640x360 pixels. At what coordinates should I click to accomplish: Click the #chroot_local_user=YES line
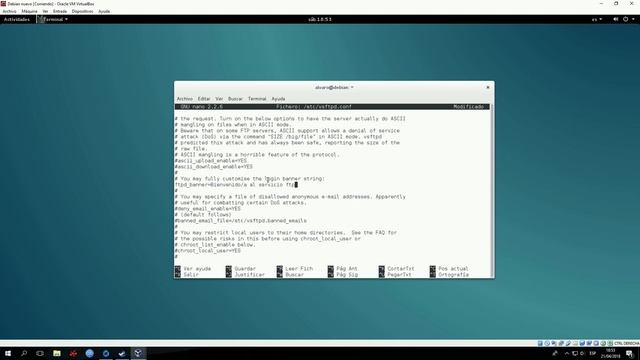(x=208, y=251)
